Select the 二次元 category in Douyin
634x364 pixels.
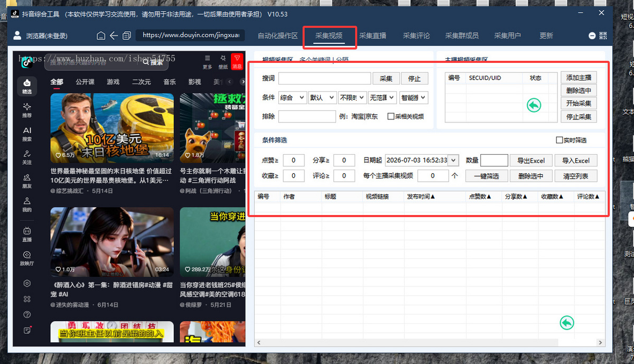[141, 82]
